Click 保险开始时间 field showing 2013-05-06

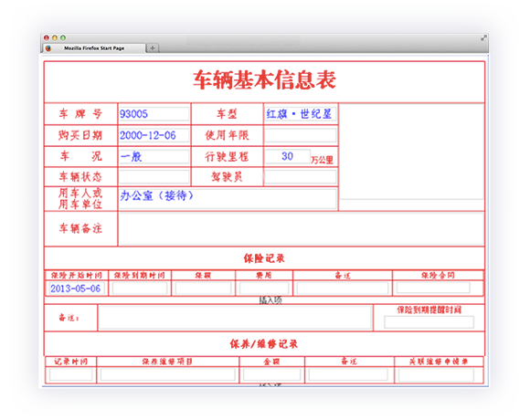pyautogui.click(x=77, y=289)
